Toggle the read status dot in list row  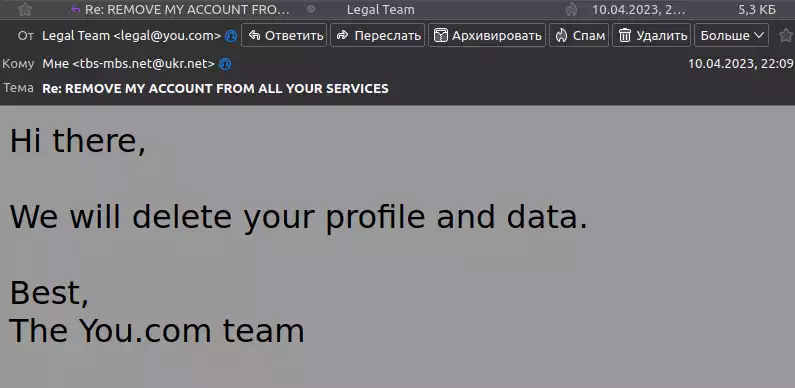(x=311, y=9)
